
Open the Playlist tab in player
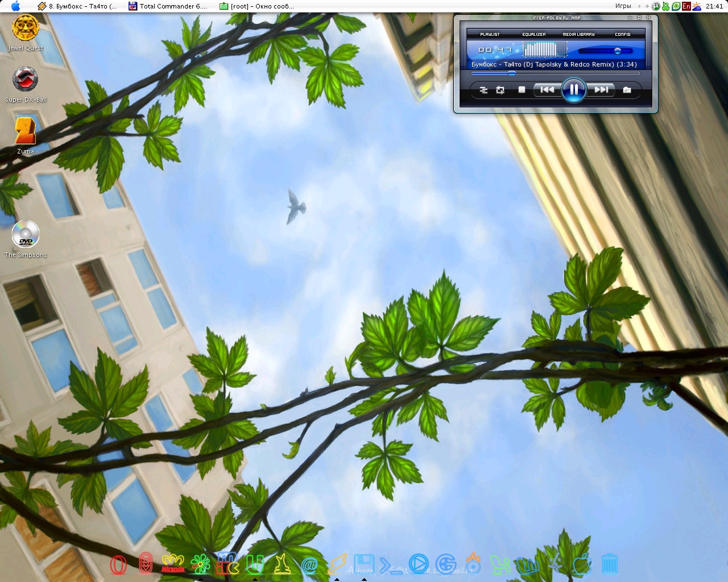coord(490,34)
